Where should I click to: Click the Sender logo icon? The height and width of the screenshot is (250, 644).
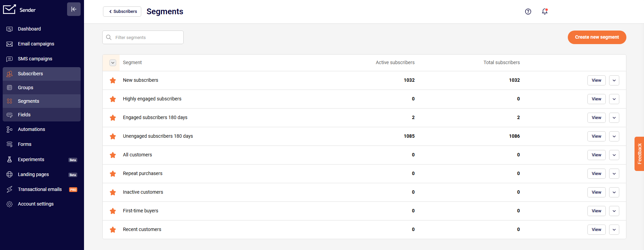tap(9, 9)
